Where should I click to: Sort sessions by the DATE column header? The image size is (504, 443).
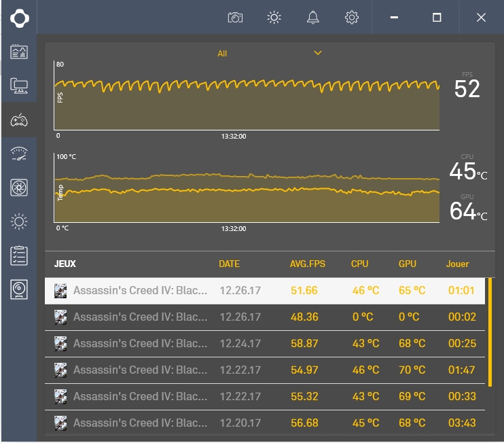point(229,264)
